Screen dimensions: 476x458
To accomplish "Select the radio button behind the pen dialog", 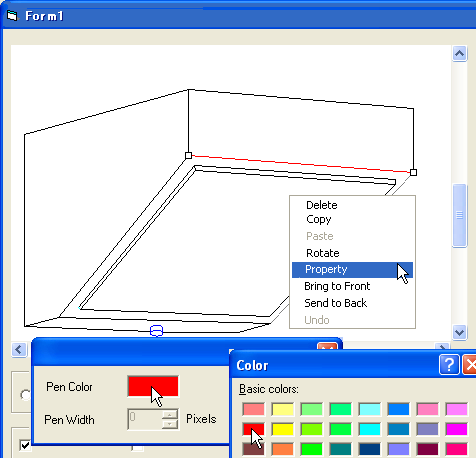I will pyautogui.click(x=25, y=395).
